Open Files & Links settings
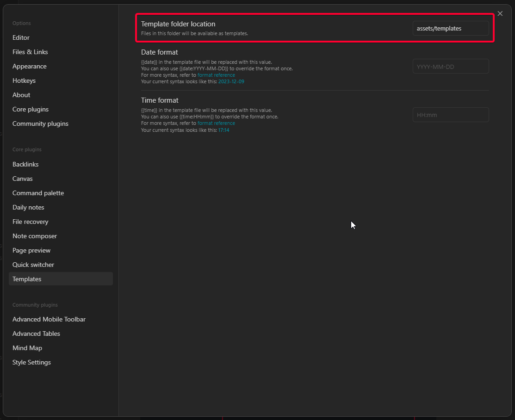Screen dimensions: 515x420 (x=30, y=52)
